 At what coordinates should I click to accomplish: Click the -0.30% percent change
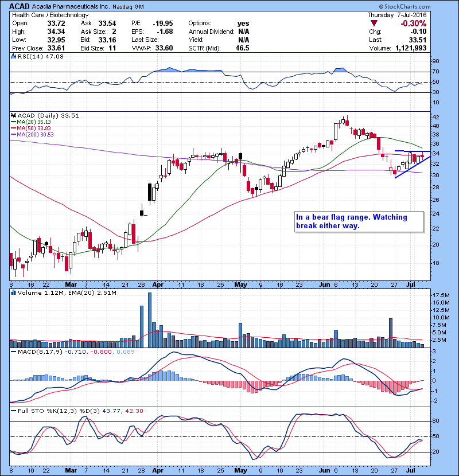[x=414, y=24]
